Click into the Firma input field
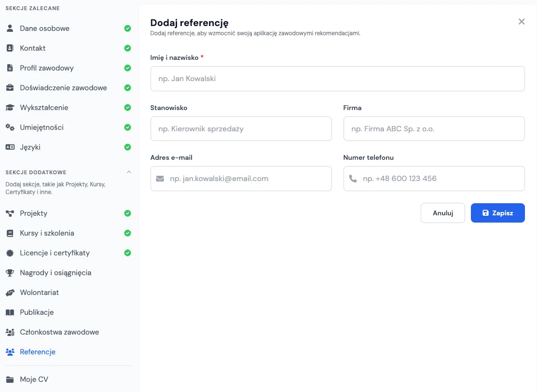Image resolution: width=537 pixels, height=392 pixels. (434, 129)
